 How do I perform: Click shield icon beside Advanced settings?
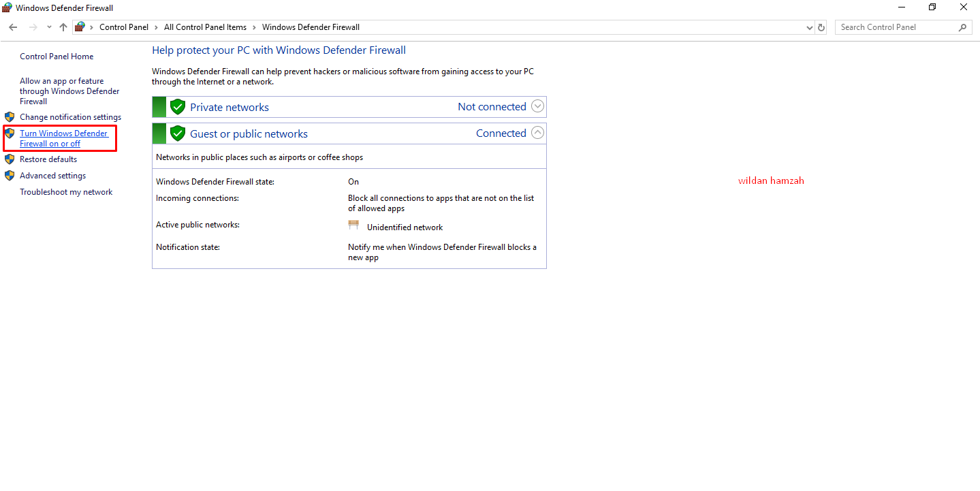(x=10, y=176)
